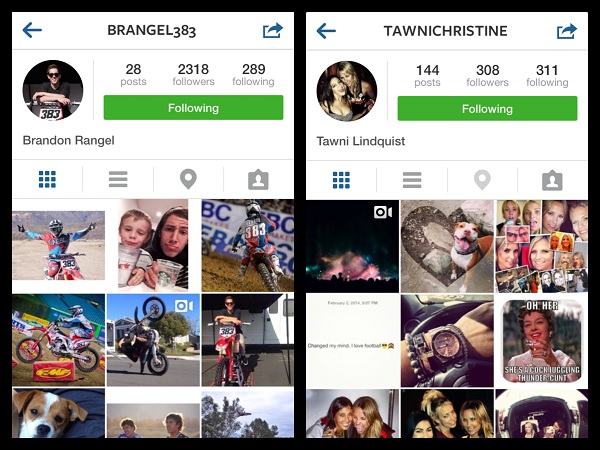Viewport: 600px width, 450px height.
Task: Switch Brandon Rangel's posts to list view
Action: [x=118, y=179]
